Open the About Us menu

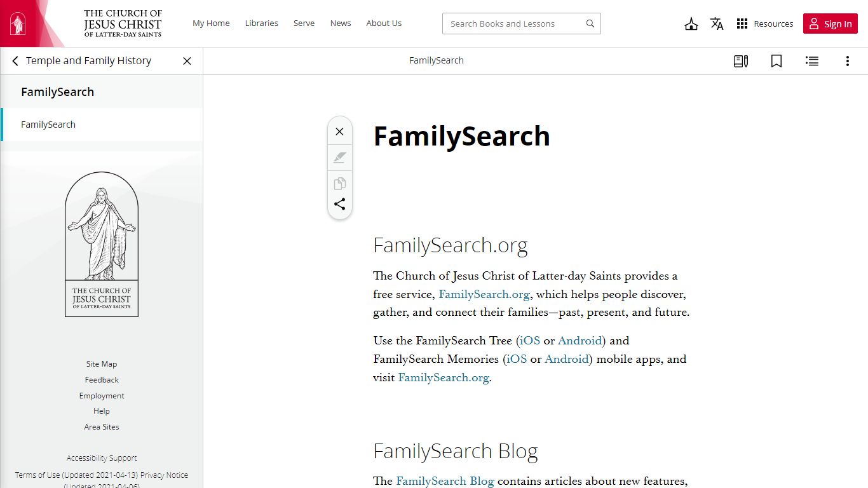tap(384, 24)
